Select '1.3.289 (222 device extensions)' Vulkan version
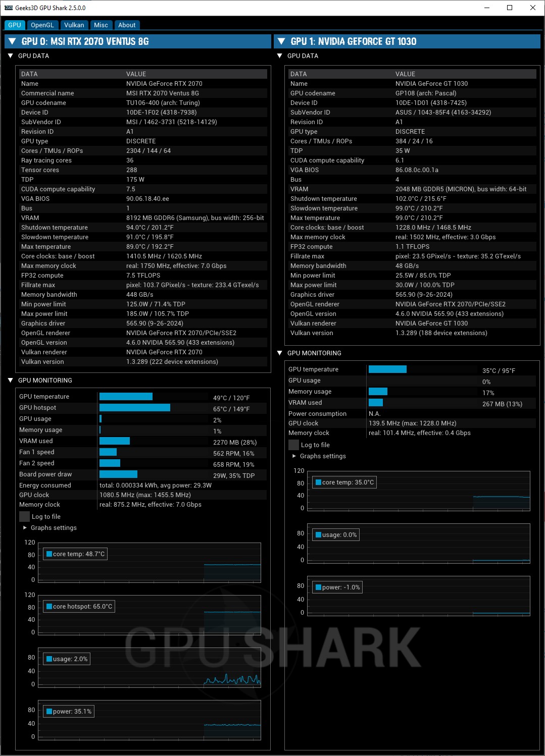This screenshot has height=756, width=545. [172, 362]
